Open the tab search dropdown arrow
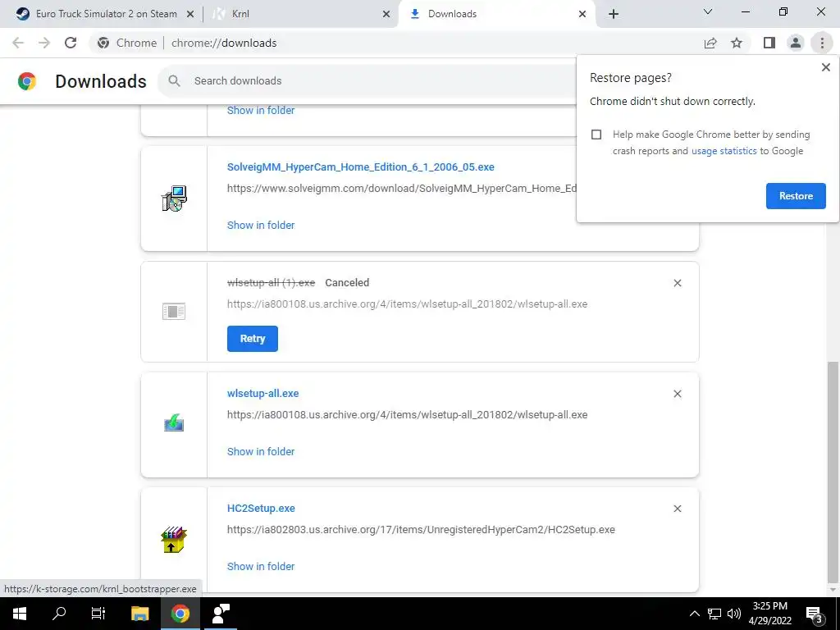Image resolution: width=840 pixels, height=630 pixels. (708, 11)
